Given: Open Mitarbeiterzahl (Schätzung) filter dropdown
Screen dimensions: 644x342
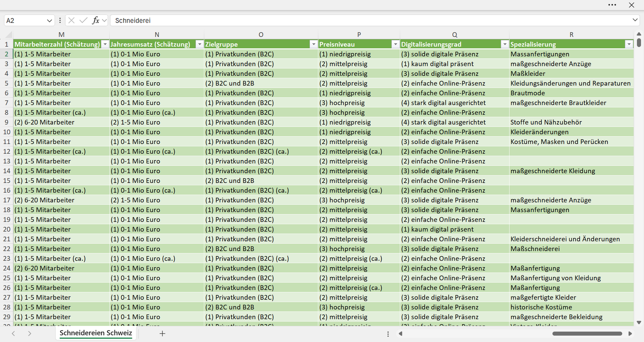Looking at the screenshot, I should [x=105, y=44].
